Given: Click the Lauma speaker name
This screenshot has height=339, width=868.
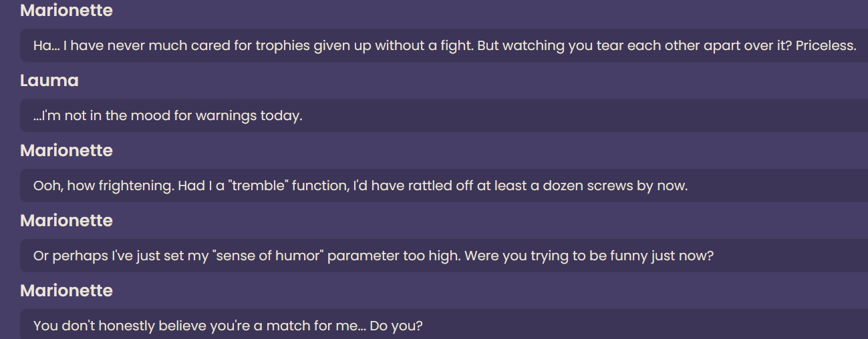Looking at the screenshot, I should [x=49, y=81].
